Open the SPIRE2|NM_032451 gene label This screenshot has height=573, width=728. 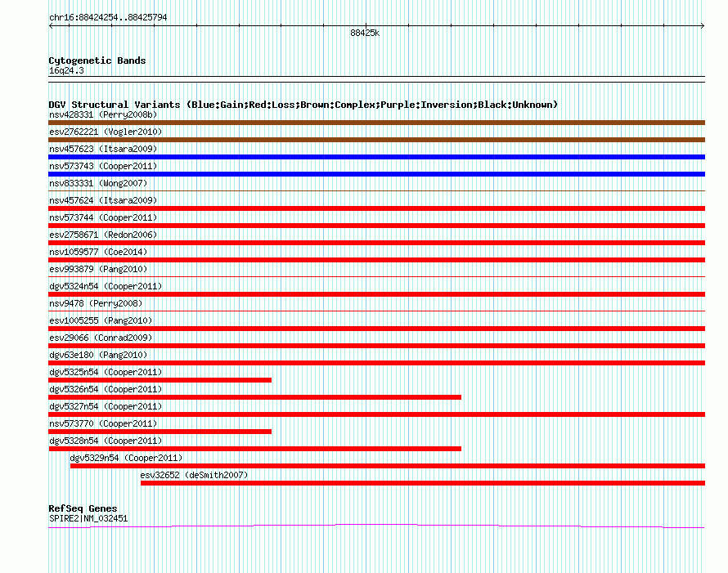[x=88, y=519]
